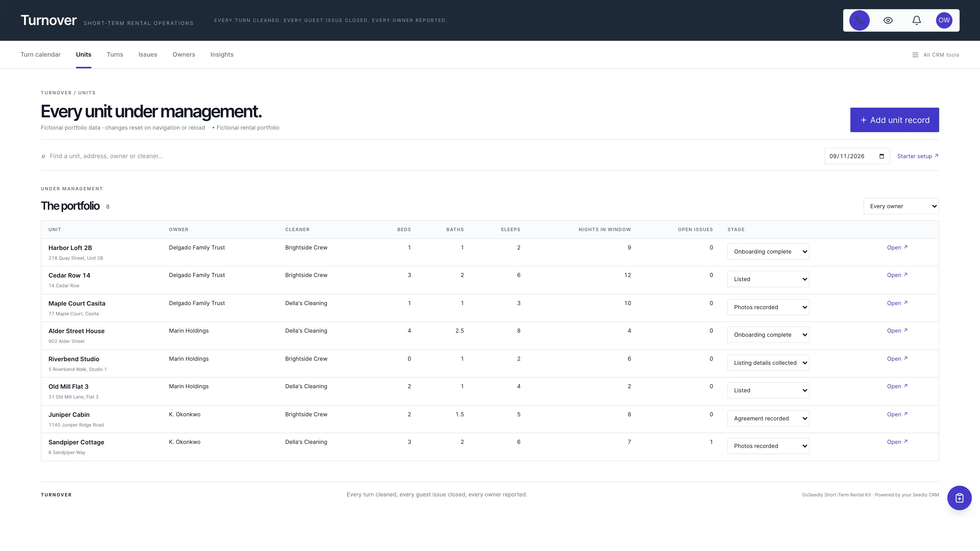This screenshot has height=551, width=980.
Task: Follow the Starter setup link
Action: coord(918,156)
